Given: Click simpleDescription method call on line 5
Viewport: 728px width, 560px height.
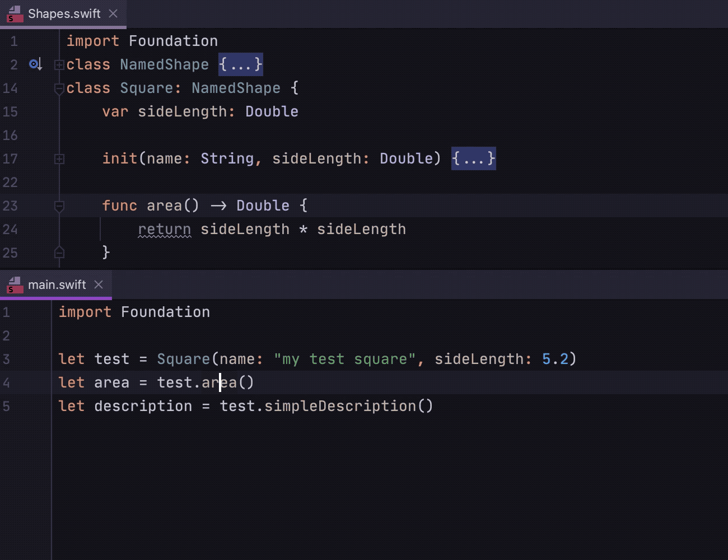Looking at the screenshot, I should pyautogui.click(x=340, y=406).
